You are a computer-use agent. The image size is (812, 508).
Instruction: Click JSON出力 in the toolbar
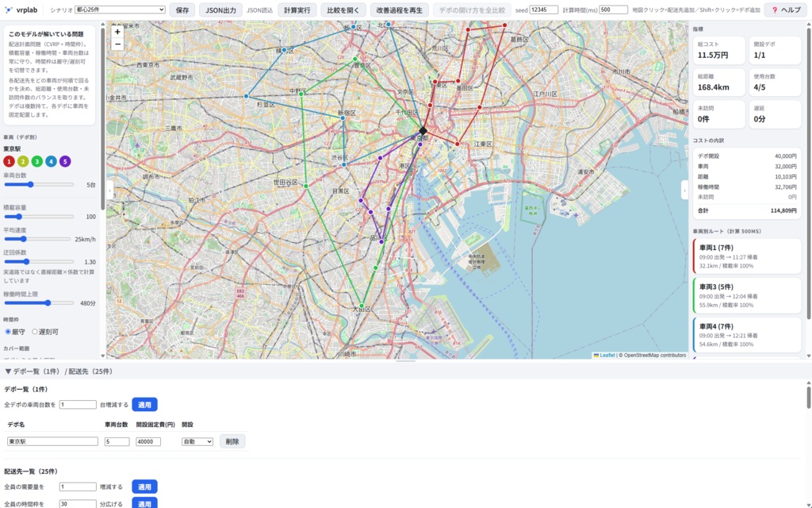(x=220, y=10)
